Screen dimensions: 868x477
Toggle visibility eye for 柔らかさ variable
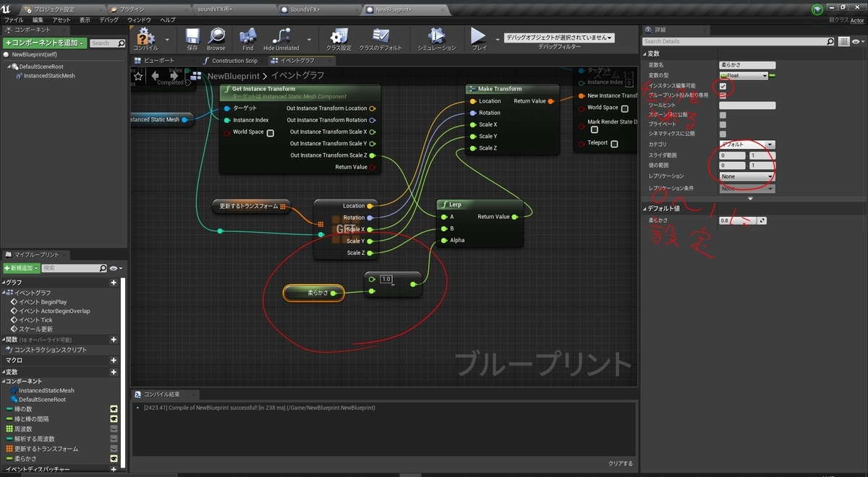114,458
